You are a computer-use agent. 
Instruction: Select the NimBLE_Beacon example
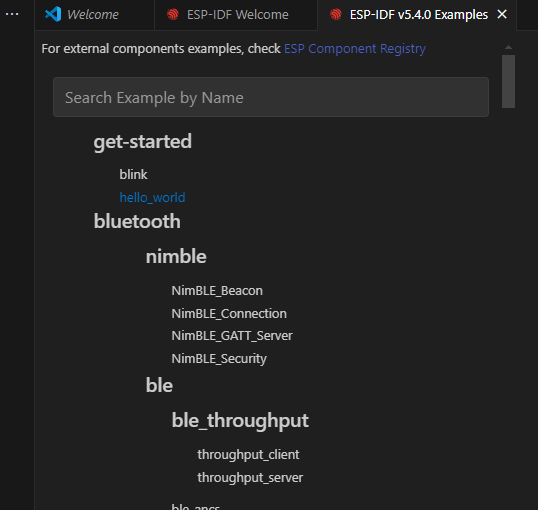[x=217, y=291]
